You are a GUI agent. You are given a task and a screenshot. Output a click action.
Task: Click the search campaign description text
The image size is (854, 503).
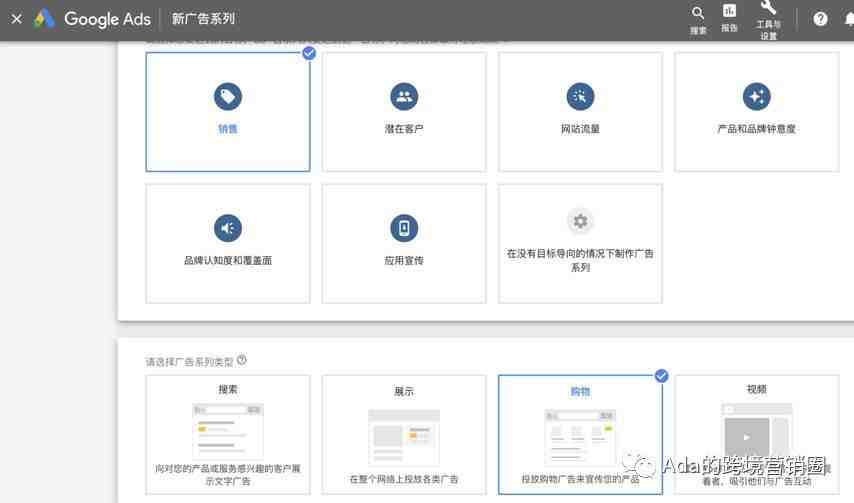point(228,475)
